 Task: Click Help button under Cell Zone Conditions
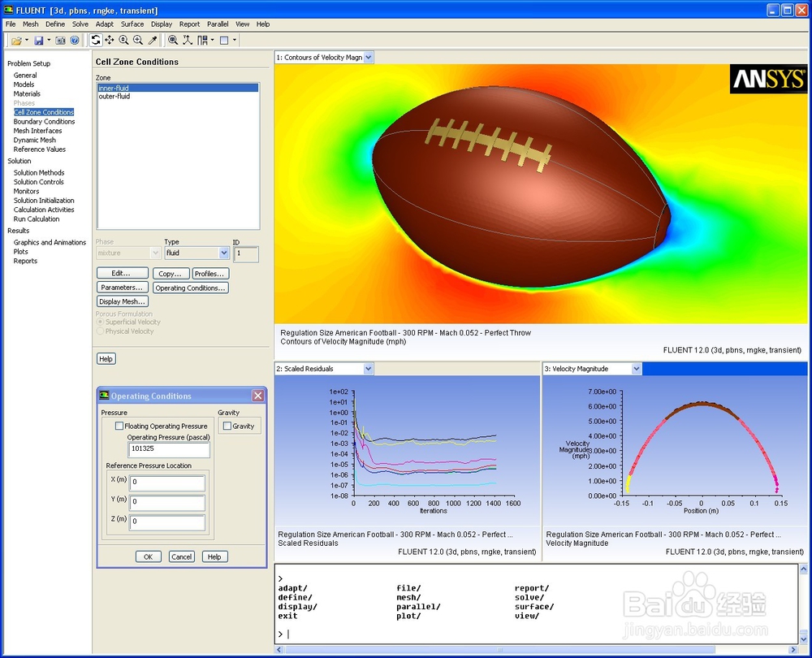tap(106, 358)
